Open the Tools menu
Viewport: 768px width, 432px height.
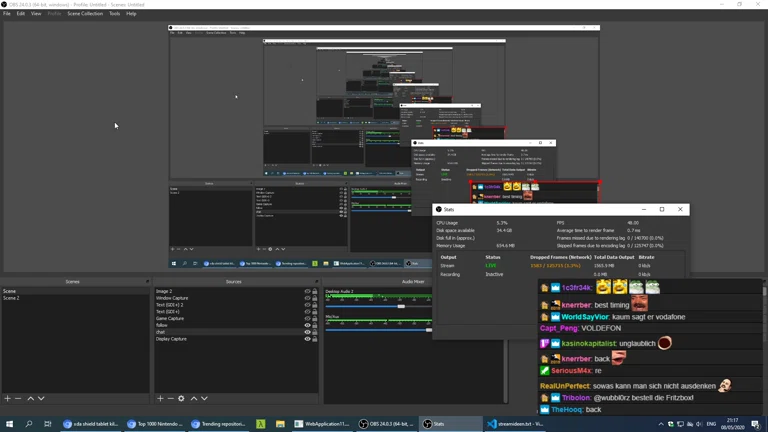click(x=114, y=14)
